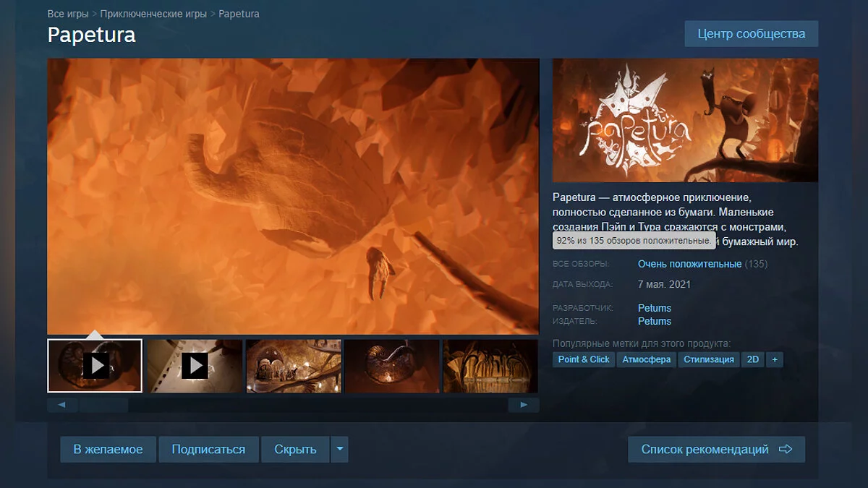868x488 pixels.
Task: Click the thumbnail strip scrollbar handle
Action: coord(104,405)
